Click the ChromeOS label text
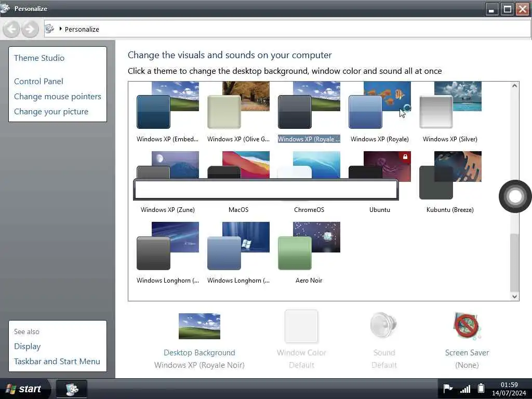This screenshot has width=532, height=399. (309, 210)
